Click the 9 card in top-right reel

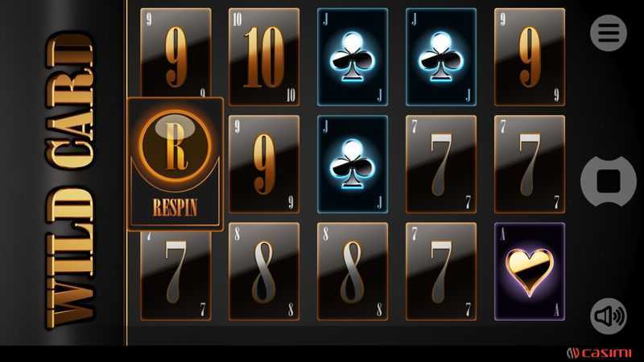click(x=530, y=57)
